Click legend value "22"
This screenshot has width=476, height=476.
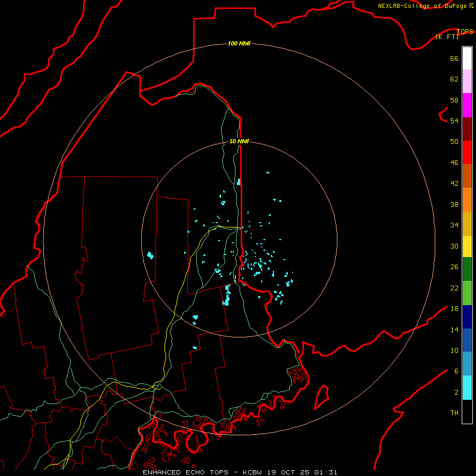point(454,288)
